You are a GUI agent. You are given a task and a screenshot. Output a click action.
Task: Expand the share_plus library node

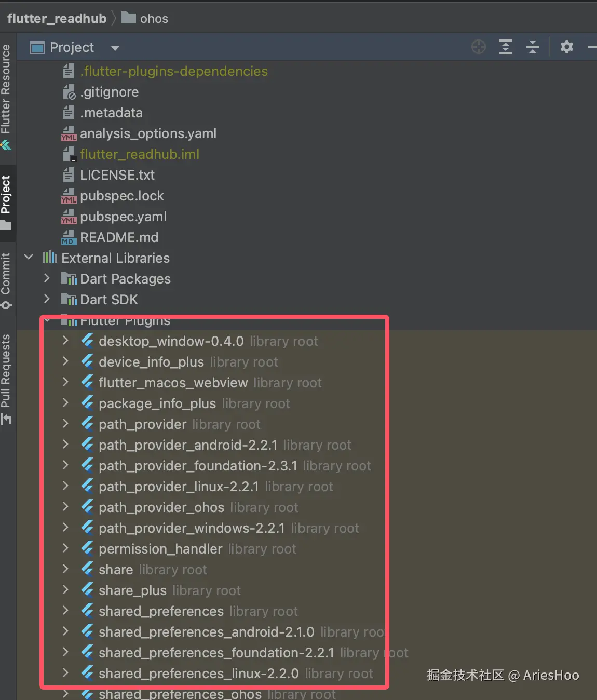[x=65, y=590]
